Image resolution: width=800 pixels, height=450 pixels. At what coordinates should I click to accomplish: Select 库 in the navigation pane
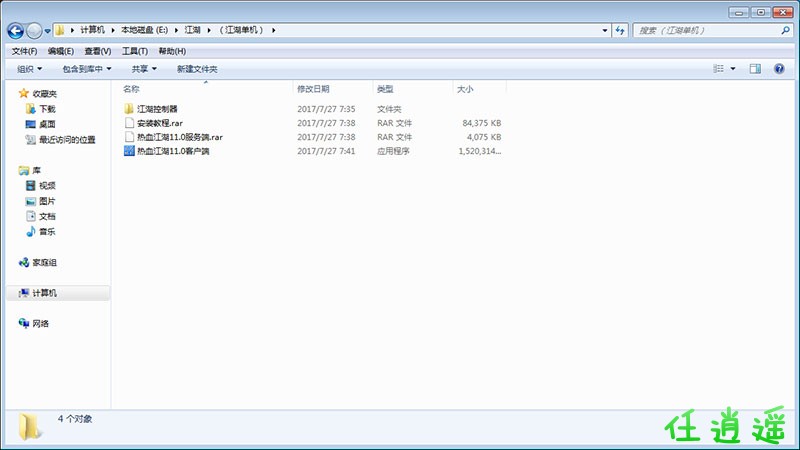36,170
